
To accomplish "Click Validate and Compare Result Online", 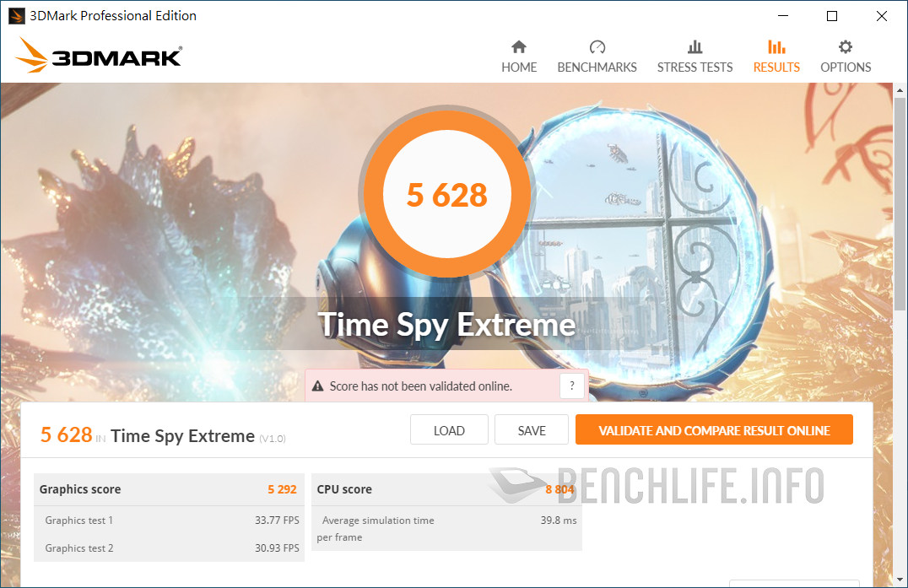I will click(x=714, y=430).
